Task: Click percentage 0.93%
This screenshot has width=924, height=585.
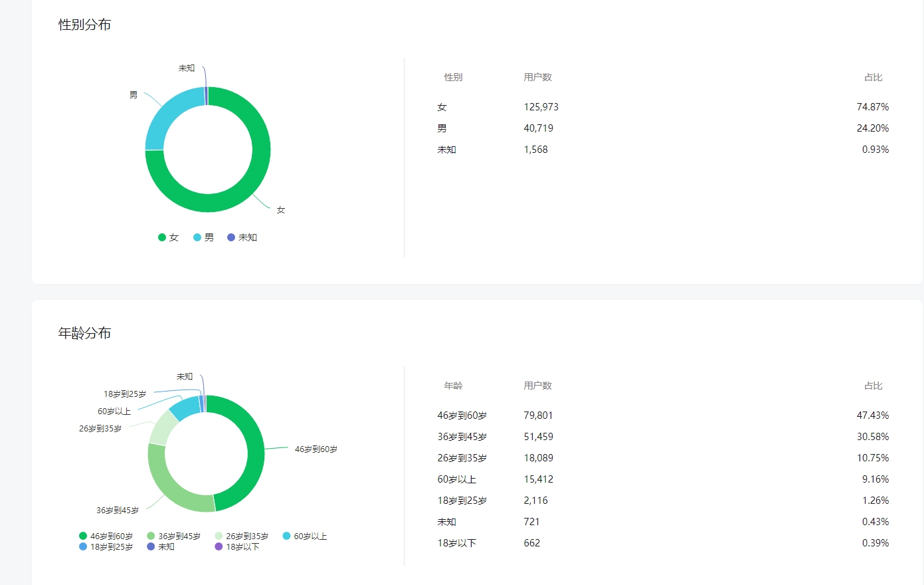Action: [x=875, y=150]
